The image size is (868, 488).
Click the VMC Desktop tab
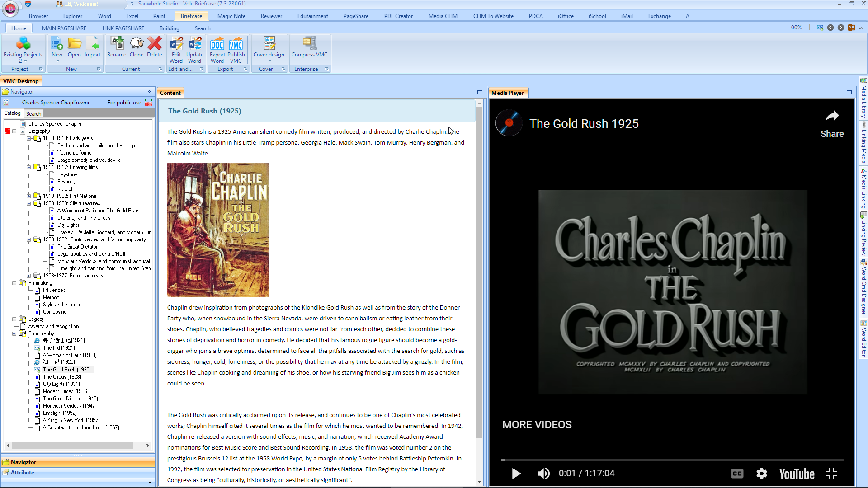pos(21,81)
